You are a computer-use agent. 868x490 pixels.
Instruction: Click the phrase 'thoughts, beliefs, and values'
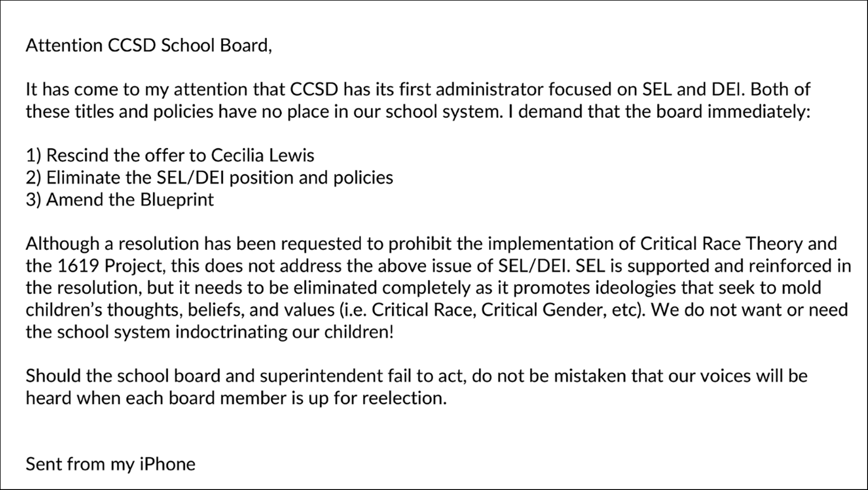[x=221, y=310]
